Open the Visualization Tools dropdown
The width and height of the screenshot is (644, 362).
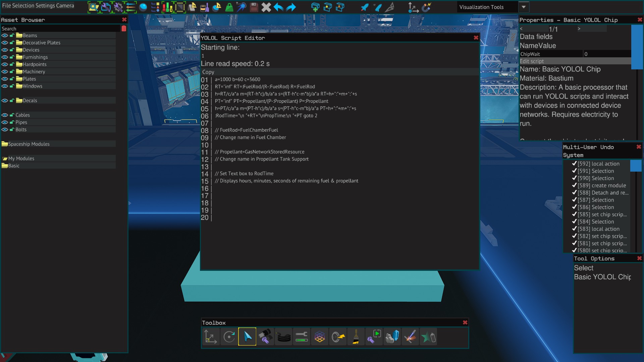click(524, 7)
